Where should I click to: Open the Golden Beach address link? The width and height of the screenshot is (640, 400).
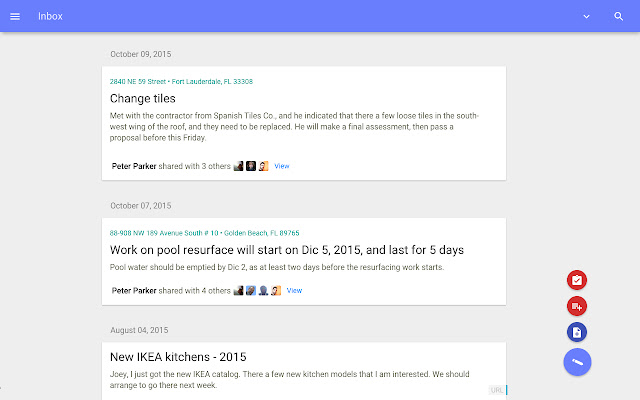tap(190, 231)
